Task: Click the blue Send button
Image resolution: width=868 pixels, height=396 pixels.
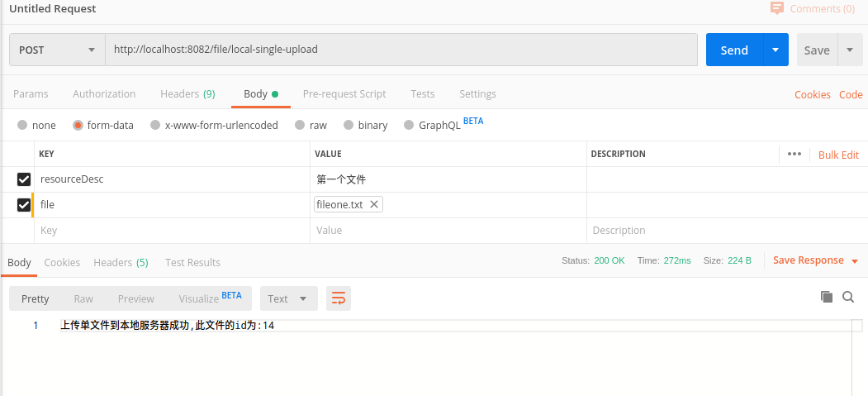Action: 733,50
